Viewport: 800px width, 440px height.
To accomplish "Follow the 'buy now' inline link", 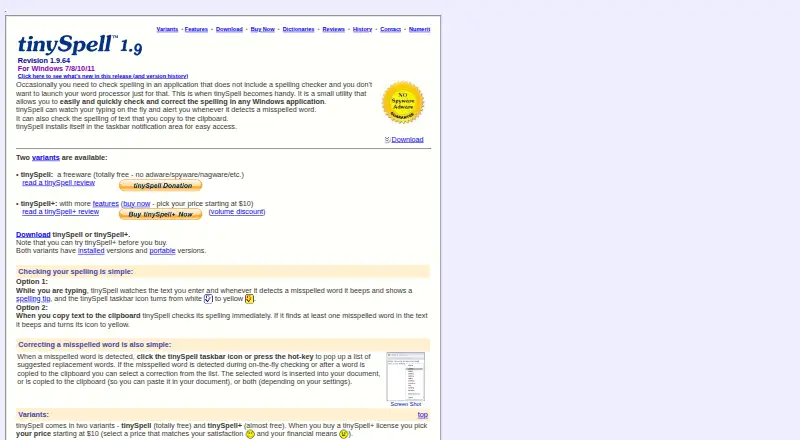I will [137, 203].
